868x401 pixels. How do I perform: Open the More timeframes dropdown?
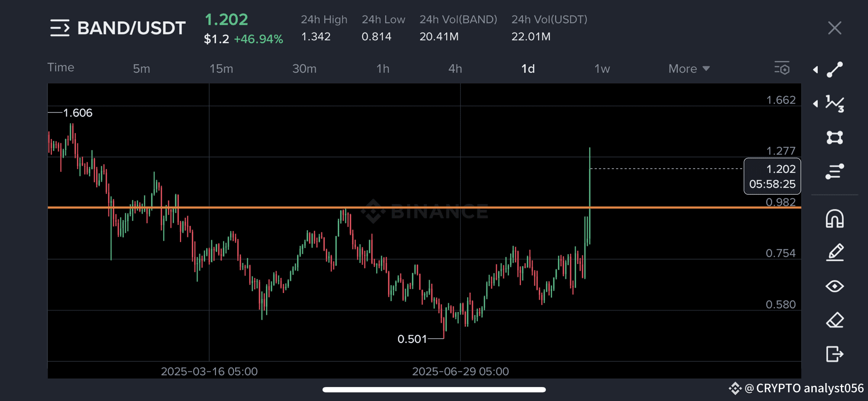[x=689, y=69]
